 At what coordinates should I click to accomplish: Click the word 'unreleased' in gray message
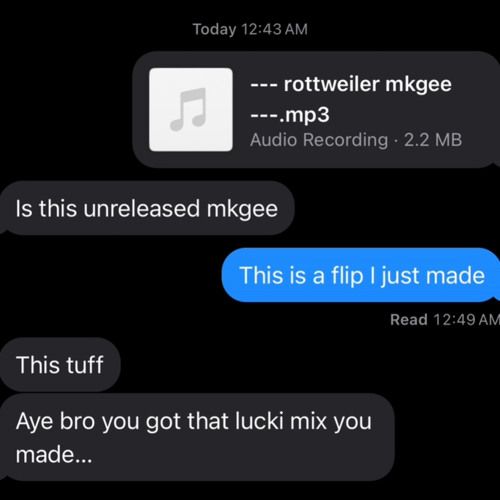tap(141, 209)
